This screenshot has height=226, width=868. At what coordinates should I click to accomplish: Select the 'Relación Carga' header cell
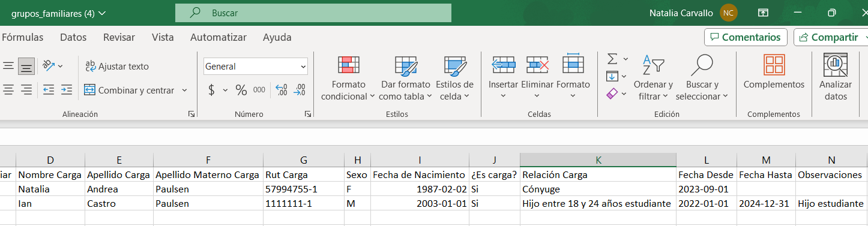pyautogui.click(x=598, y=175)
